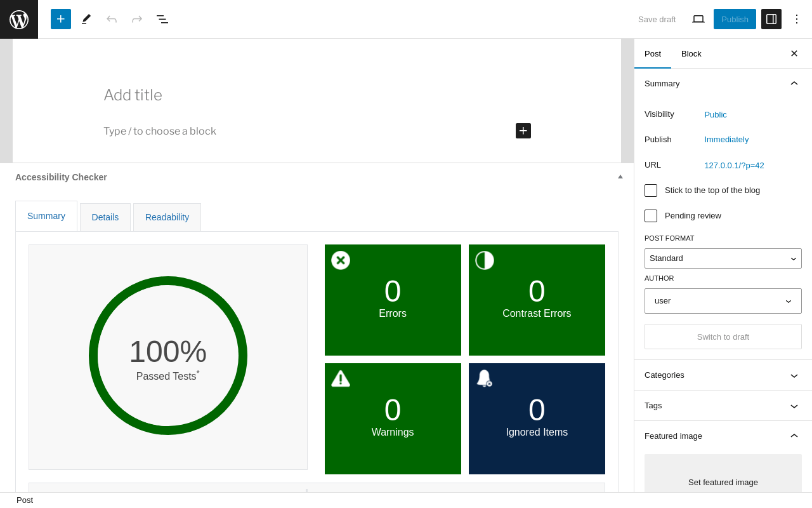Switch to the Block tab
Viewport: 812px width, 508px height.
(x=691, y=53)
